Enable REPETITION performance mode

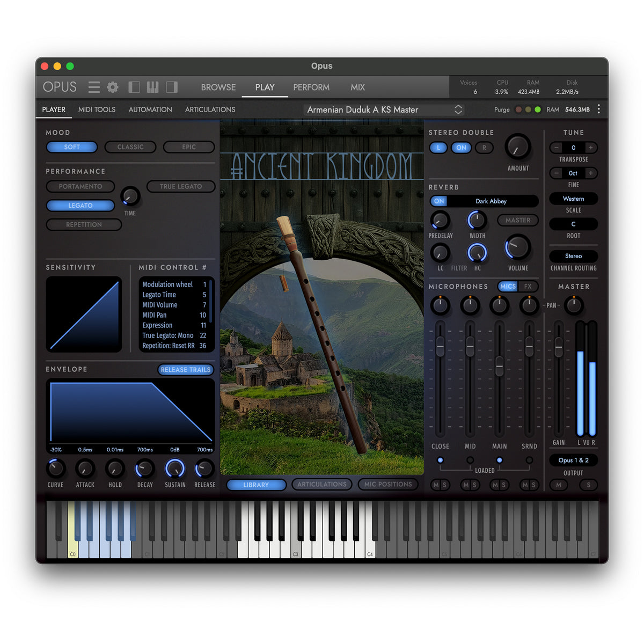tap(84, 224)
